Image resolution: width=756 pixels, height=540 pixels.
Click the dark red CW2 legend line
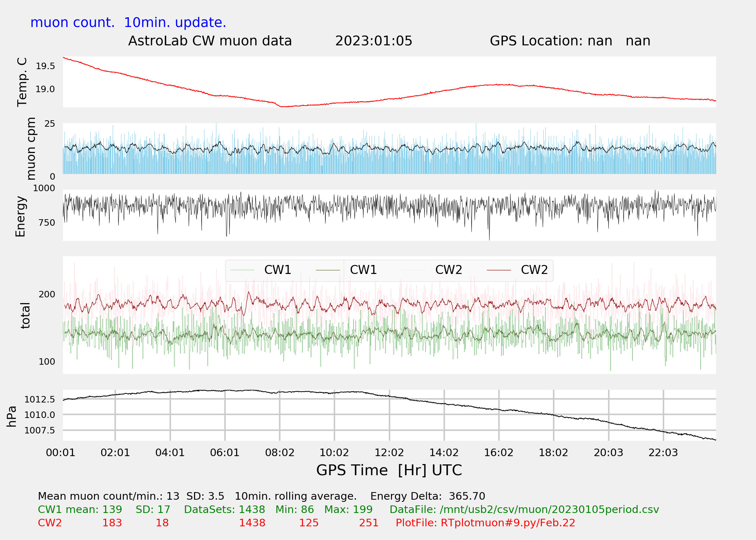click(499, 270)
